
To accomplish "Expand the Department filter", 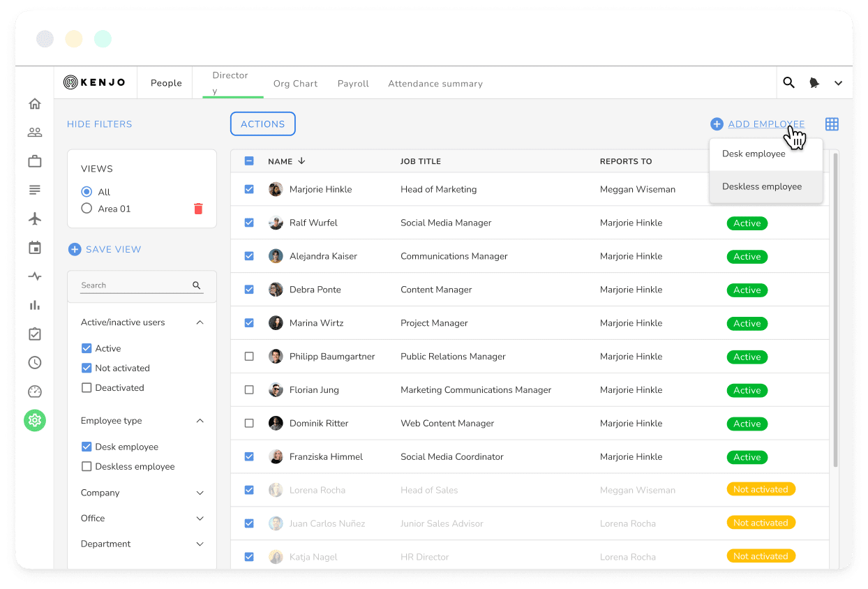I will (x=200, y=544).
